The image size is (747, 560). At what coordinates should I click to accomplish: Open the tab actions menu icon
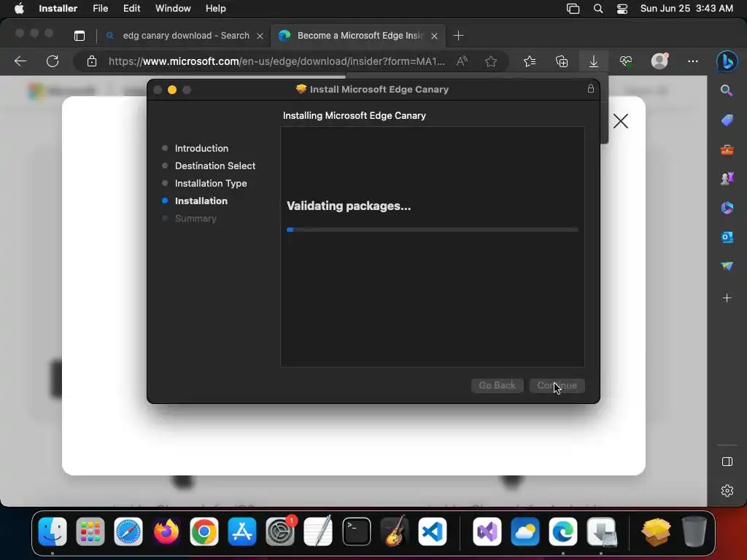[x=80, y=36]
